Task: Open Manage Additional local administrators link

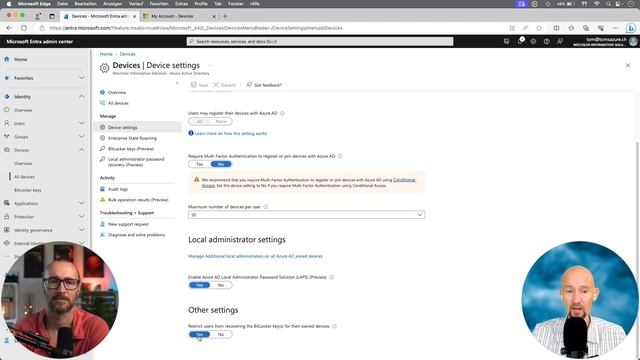Action: coord(256,256)
